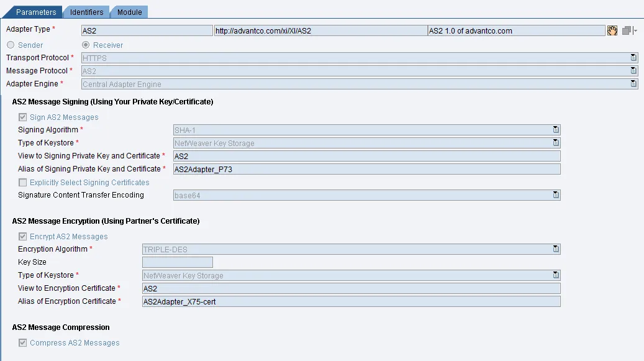Toggle the Compress AS2 Messages checkbox
This screenshot has height=361, width=644.
pos(22,342)
